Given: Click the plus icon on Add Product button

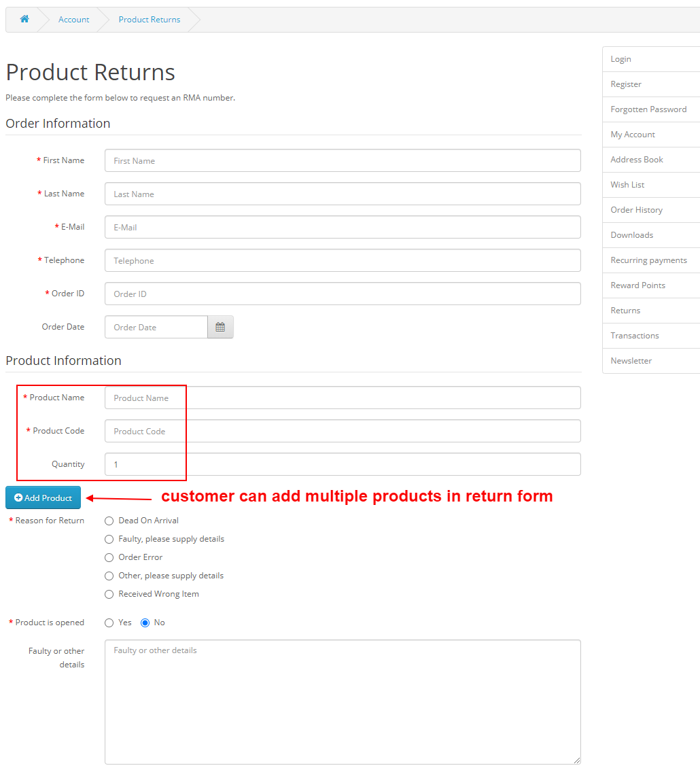Looking at the screenshot, I should tap(20, 497).
